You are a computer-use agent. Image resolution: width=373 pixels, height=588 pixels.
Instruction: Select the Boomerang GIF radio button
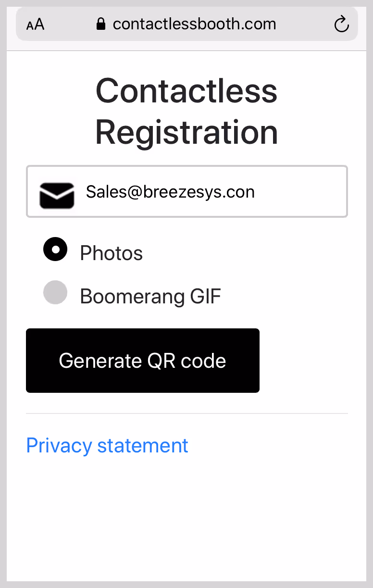(55, 292)
